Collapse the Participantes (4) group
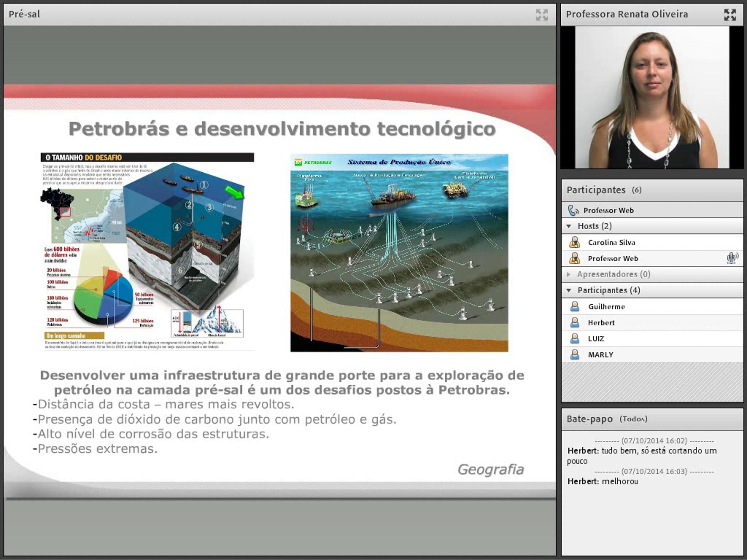 569,290
